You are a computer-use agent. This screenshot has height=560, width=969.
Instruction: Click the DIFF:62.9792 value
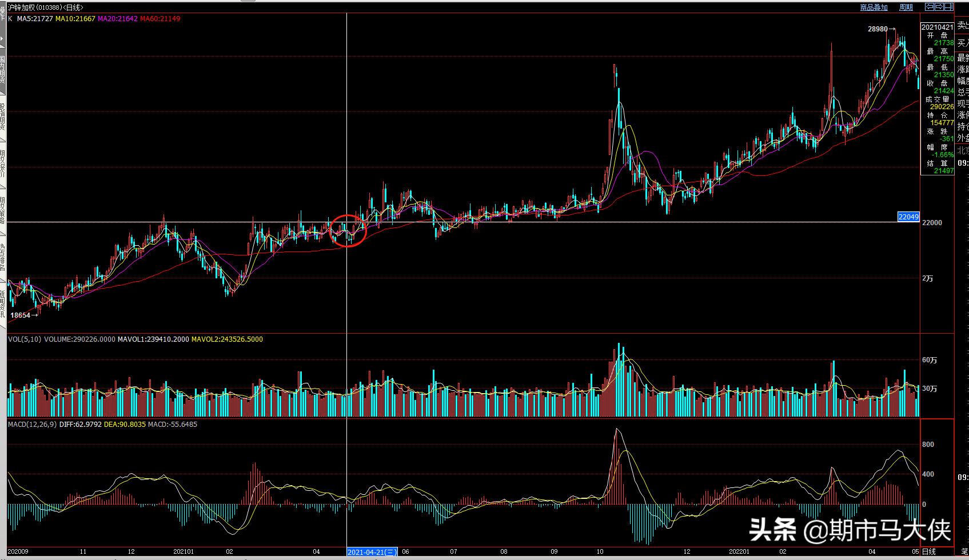coord(81,425)
